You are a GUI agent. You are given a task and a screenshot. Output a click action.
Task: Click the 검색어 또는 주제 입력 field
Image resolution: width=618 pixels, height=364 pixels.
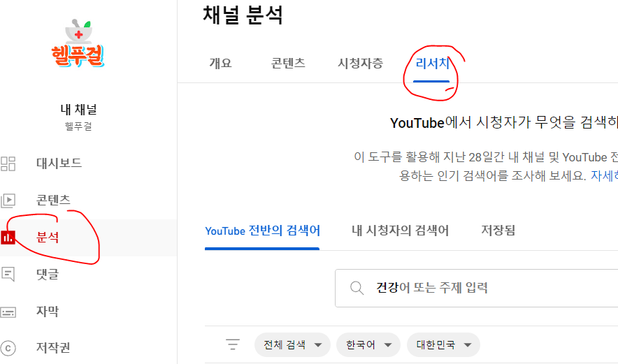click(477, 288)
